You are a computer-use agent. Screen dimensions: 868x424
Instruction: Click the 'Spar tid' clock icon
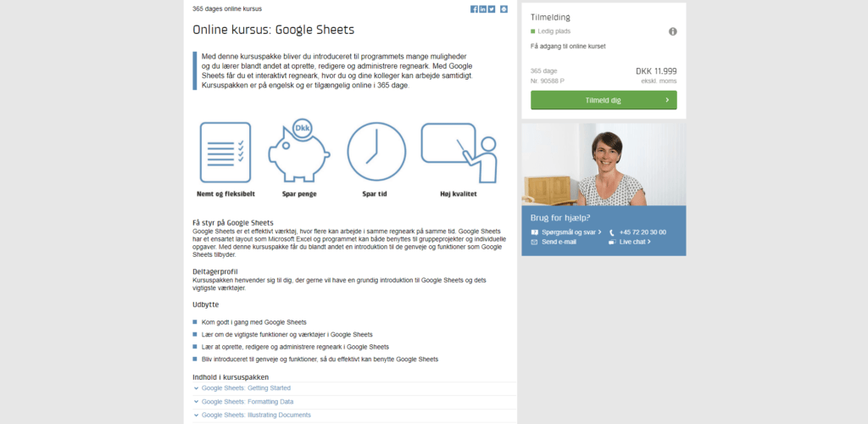376,152
